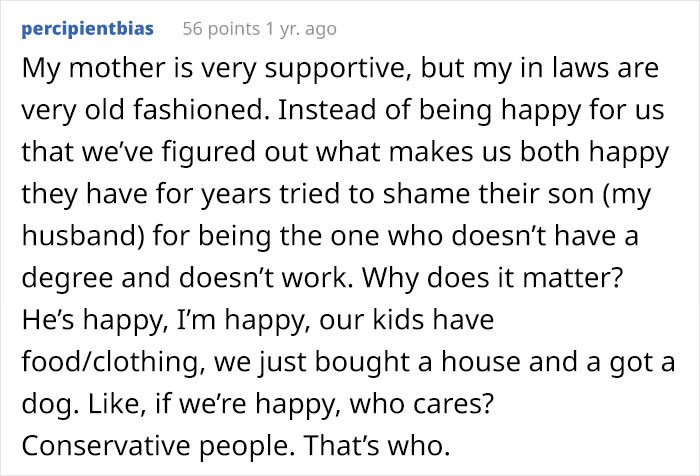700x476 pixels.
Task: Open the percipientbias user profile link
Action: pyautogui.click(x=88, y=28)
